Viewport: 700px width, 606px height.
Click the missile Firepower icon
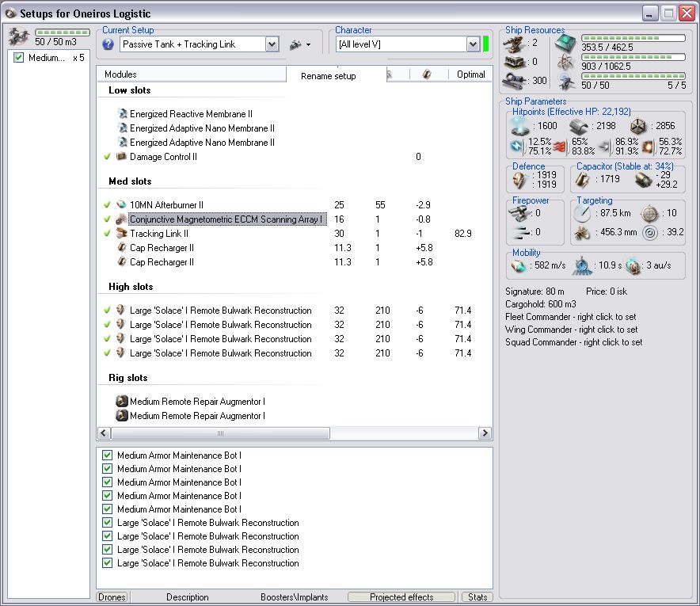pyautogui.click(x=520, y=232)
